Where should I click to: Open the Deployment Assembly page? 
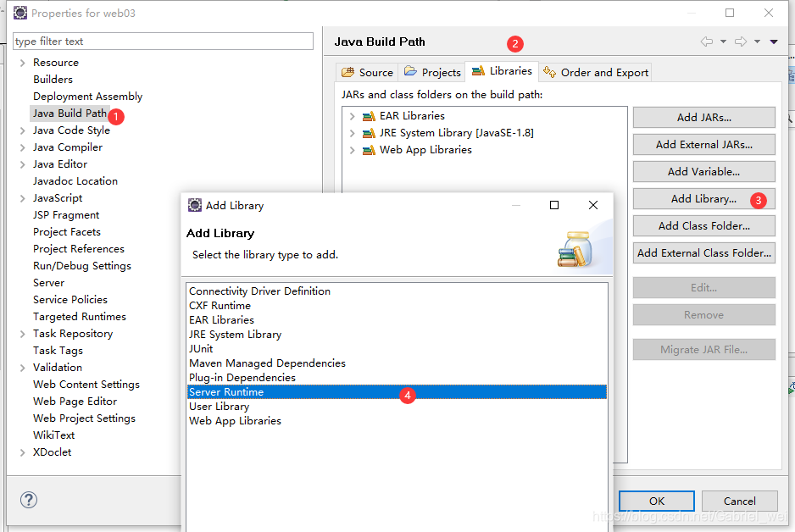pos(87,97)
